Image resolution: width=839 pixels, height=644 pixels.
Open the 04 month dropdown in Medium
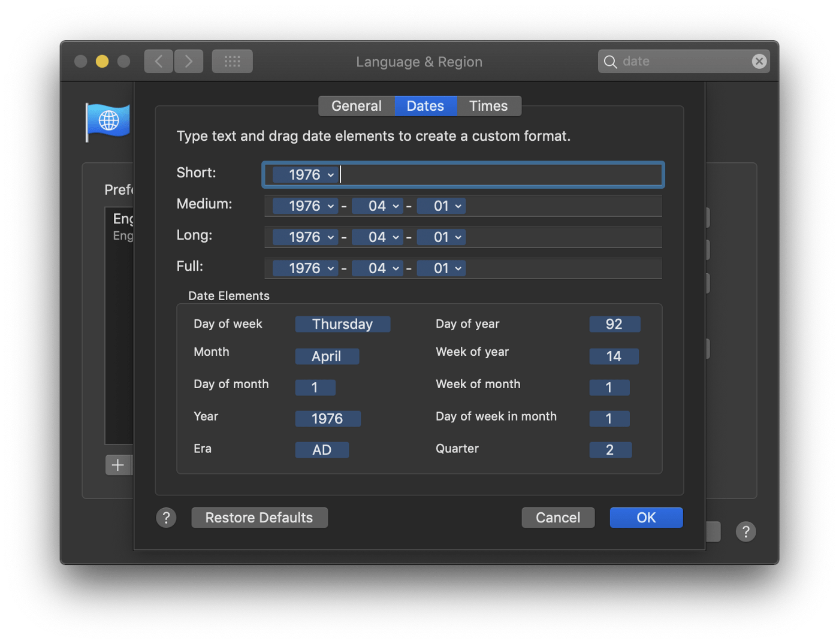click(396, 206)
